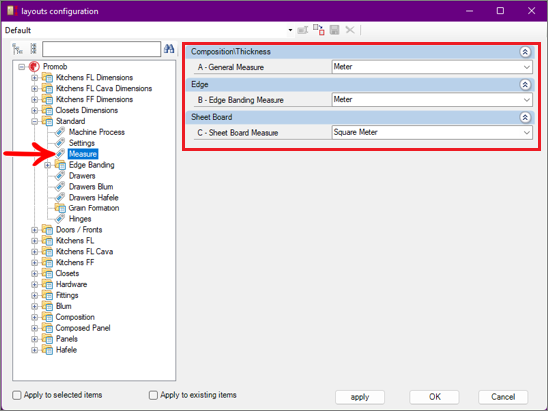This screenshot has width=548, height=411.
Task: Click the C - Sheet Board Measure label
Action: tap(238, 133)
